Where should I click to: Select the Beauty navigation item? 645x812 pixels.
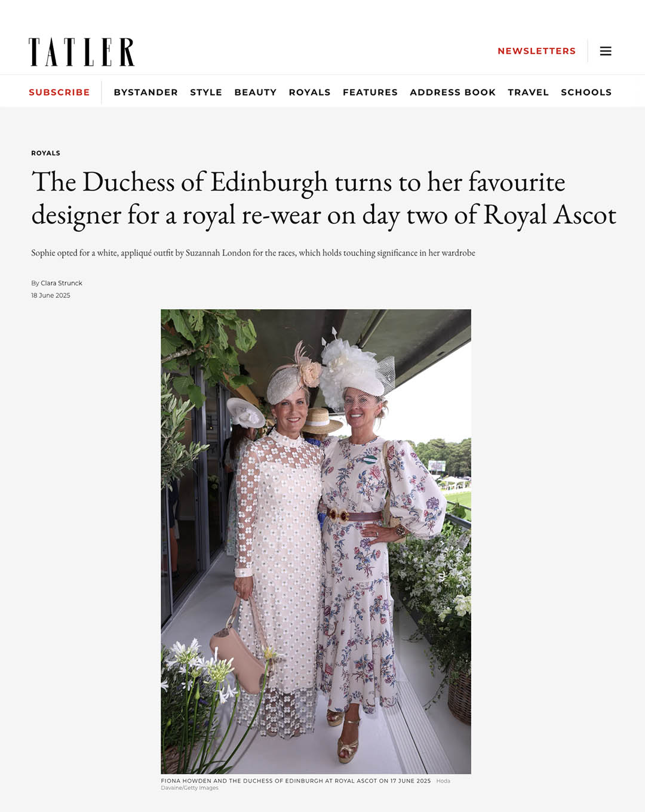[x=256, y=93]
